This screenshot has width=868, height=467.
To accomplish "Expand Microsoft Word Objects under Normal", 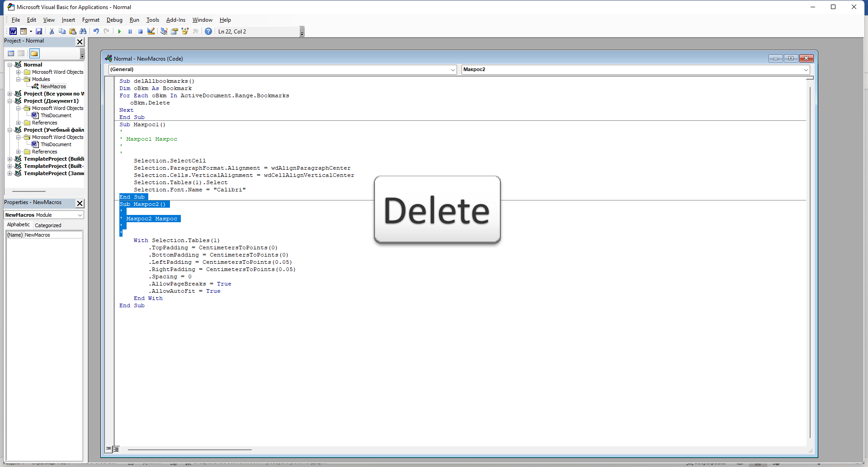I will [18, 72].
